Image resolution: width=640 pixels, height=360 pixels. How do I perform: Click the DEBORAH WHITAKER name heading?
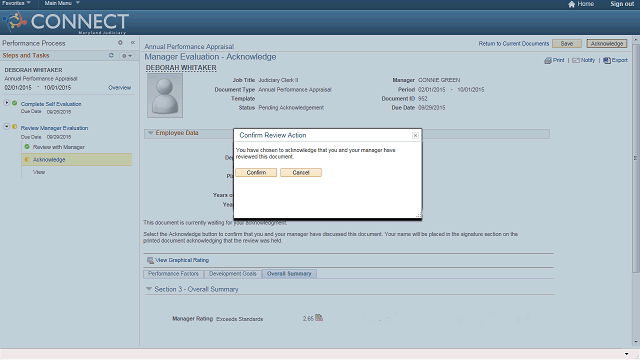(181, 68)
